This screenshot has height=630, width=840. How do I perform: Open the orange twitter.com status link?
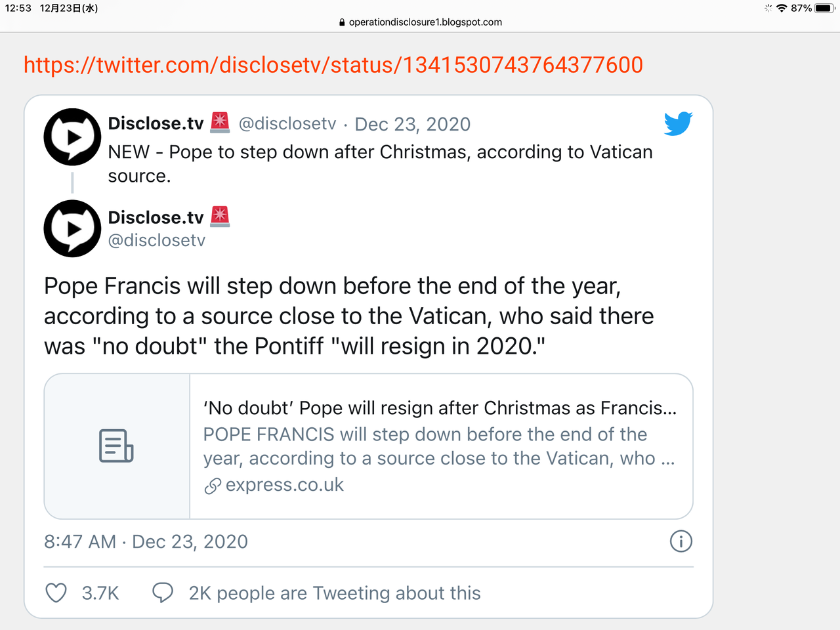[x=333, y=65]
